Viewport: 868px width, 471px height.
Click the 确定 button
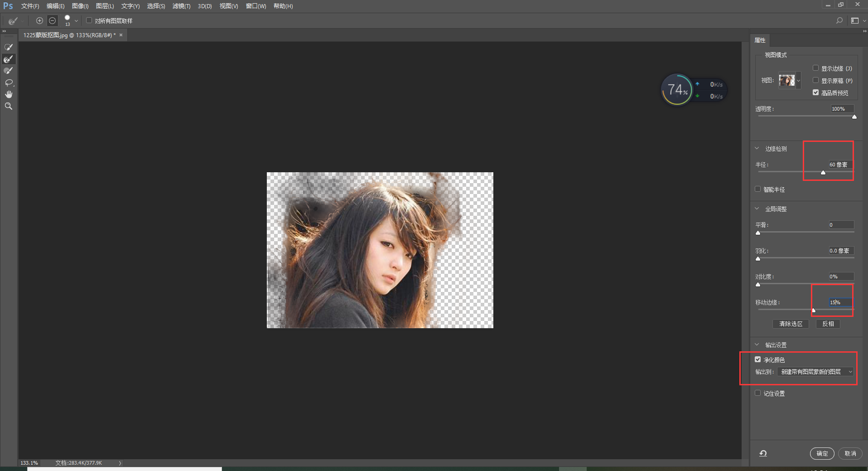(x=822, y=453)
